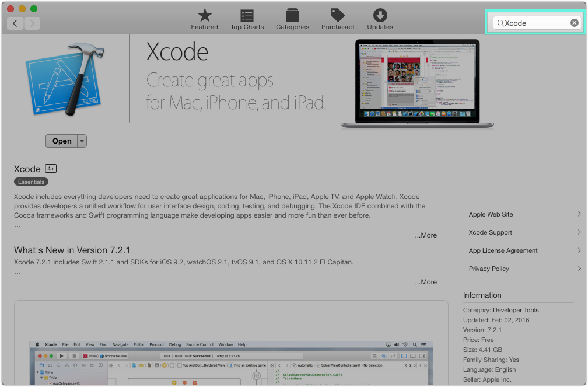
Task: Click the 'Price: Free' text
Action: coord(478,340)
